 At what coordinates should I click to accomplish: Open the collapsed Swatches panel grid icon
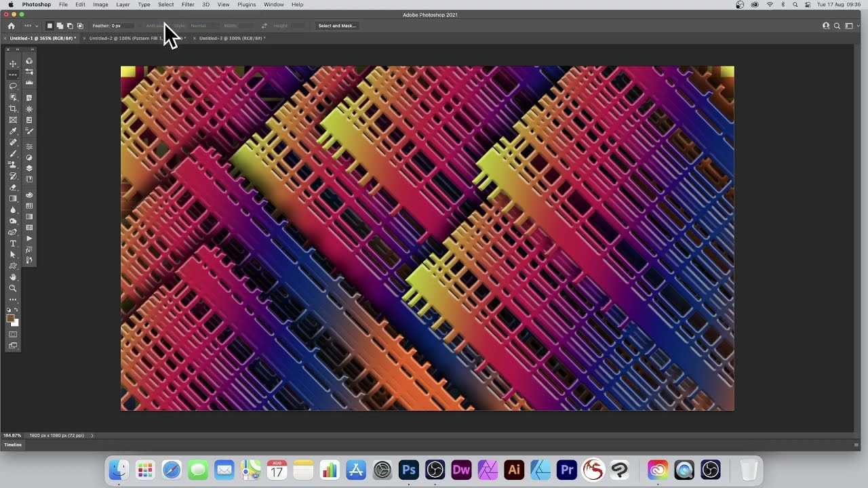click(29, 206)
